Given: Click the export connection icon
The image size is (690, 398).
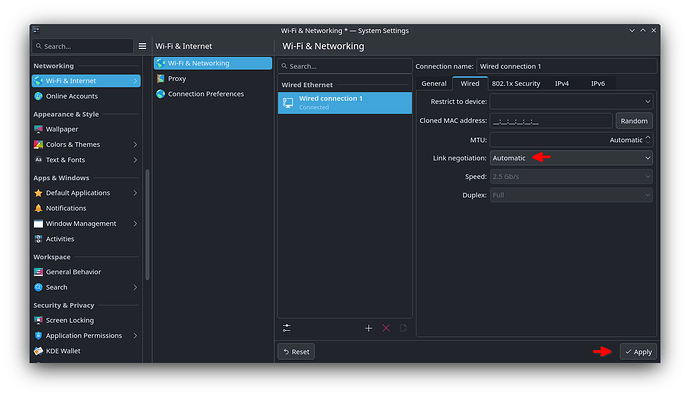Looking at the screenshot, I should tap(403, 328).
